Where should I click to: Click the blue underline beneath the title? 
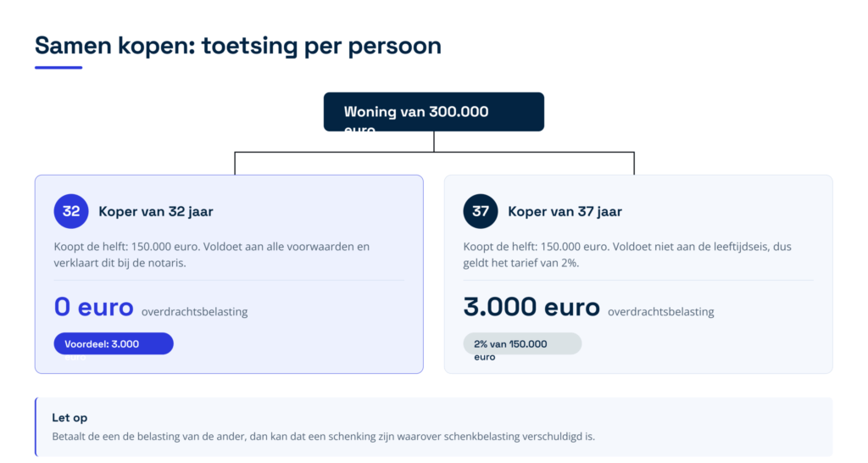pyautogui.click(x=58, y=68)
